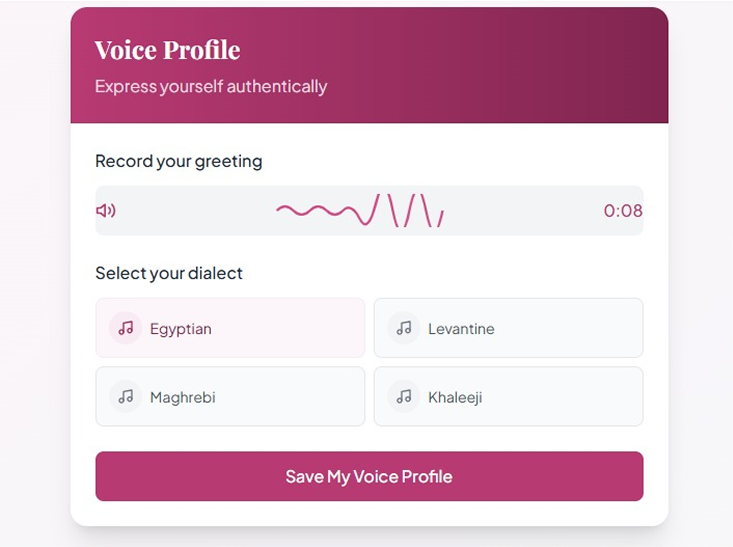Viewport: 733px width, 547px height.
Task: Click the Record your greeting label
Action: tap(179, 162)
